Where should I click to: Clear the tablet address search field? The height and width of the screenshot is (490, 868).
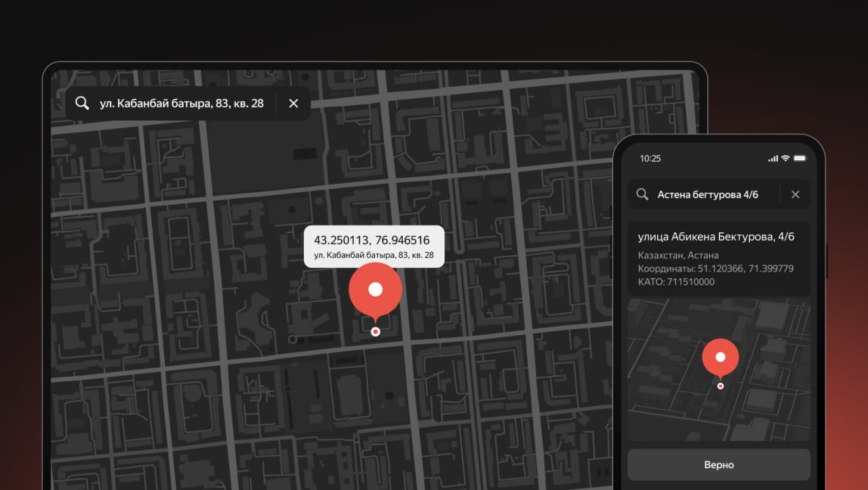tap(294, 103)
